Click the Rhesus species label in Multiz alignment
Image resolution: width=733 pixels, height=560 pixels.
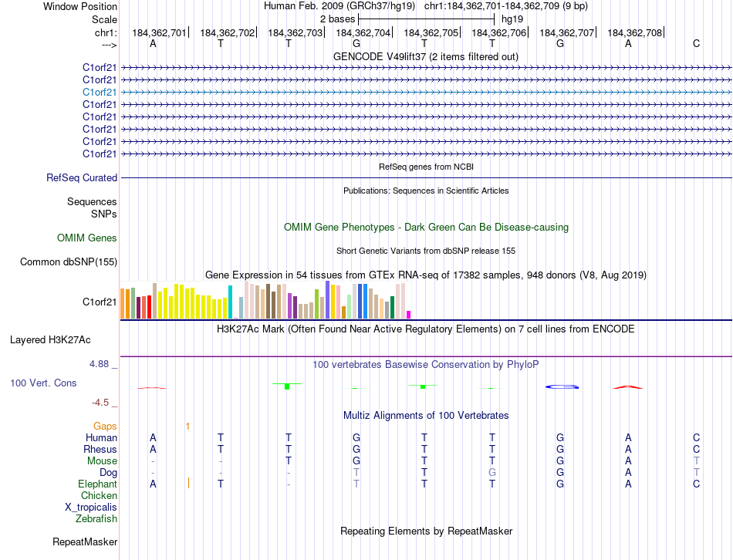101,449
